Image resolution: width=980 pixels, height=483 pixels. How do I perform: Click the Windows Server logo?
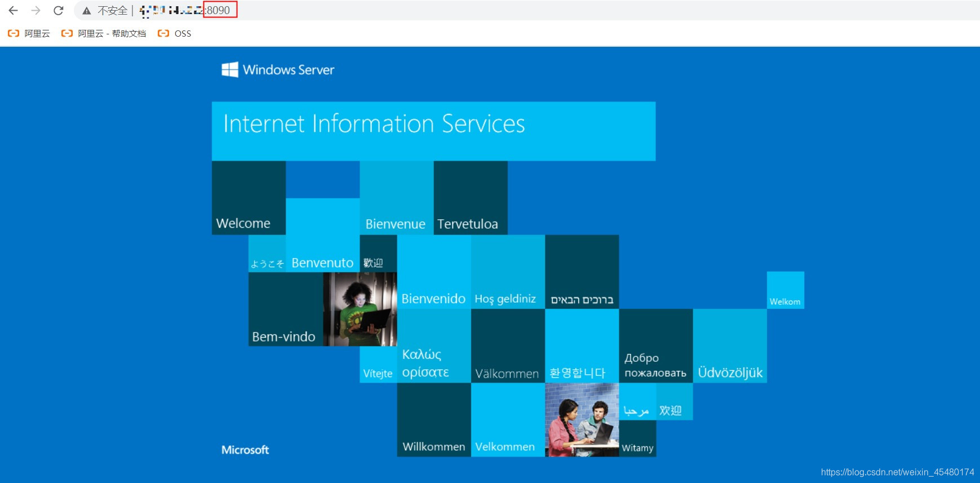point(278,69)
